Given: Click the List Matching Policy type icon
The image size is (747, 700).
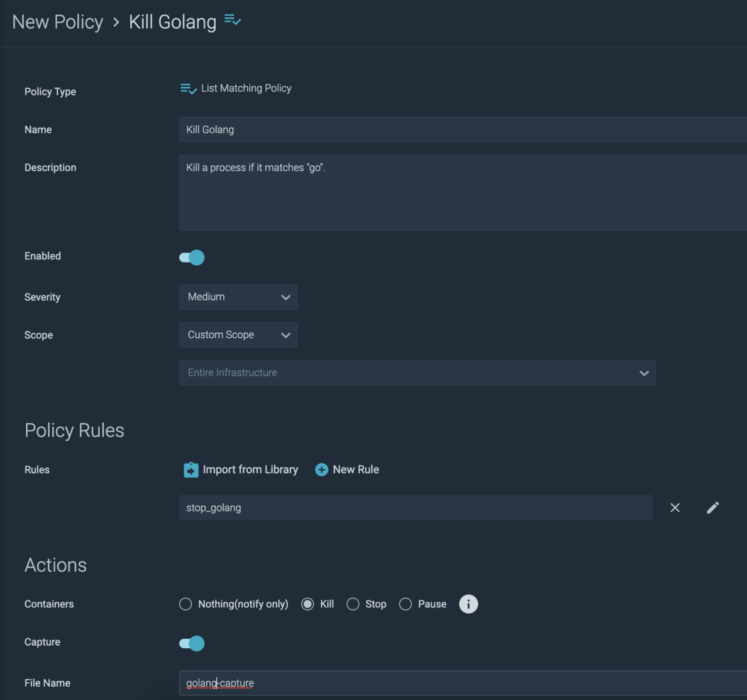Looking at the screenshot, I should point(188,89).
